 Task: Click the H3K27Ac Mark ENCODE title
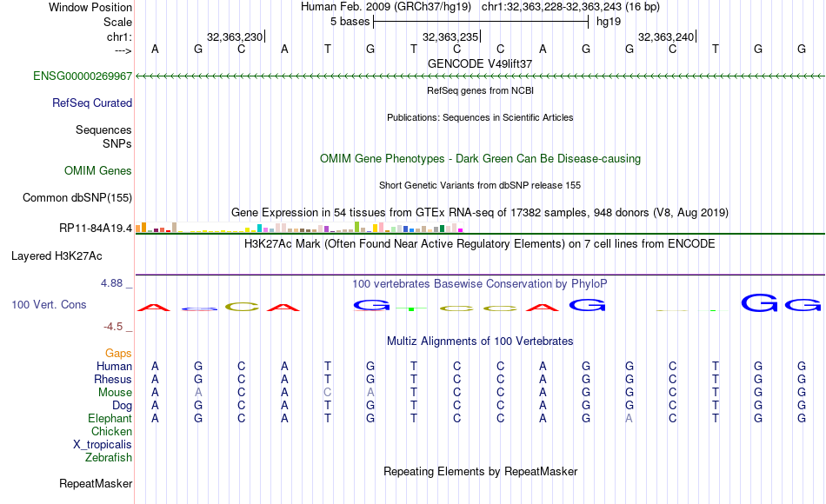(x=480, y=244)
